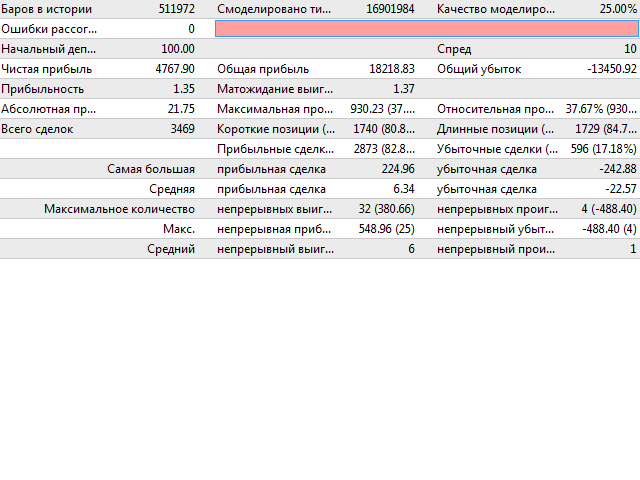Click the "Общий убыток" value -13450.92
This screenshot has height=480, width=640.
point(609,69)
